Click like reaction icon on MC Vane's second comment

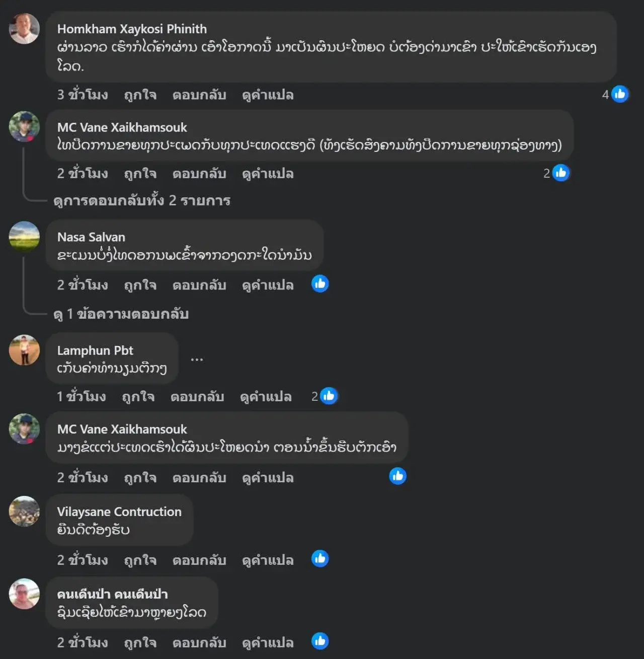click(397, 476)
